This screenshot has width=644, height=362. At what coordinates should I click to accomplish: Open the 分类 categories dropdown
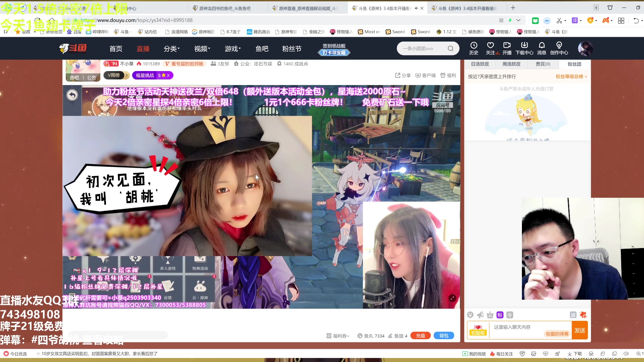click(171, 49)
